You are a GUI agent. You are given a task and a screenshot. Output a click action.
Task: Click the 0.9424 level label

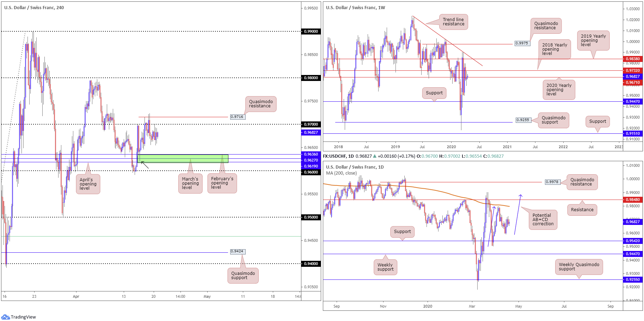237,251
